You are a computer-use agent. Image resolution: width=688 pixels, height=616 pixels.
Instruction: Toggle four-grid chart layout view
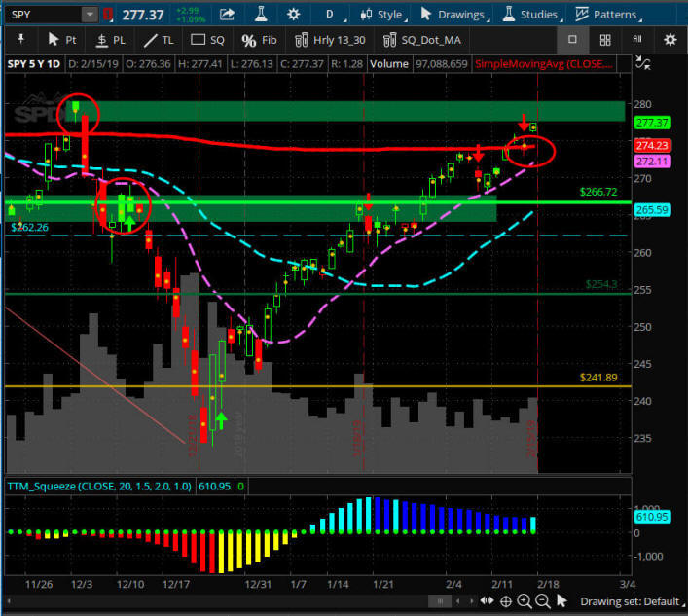(605, 40)
